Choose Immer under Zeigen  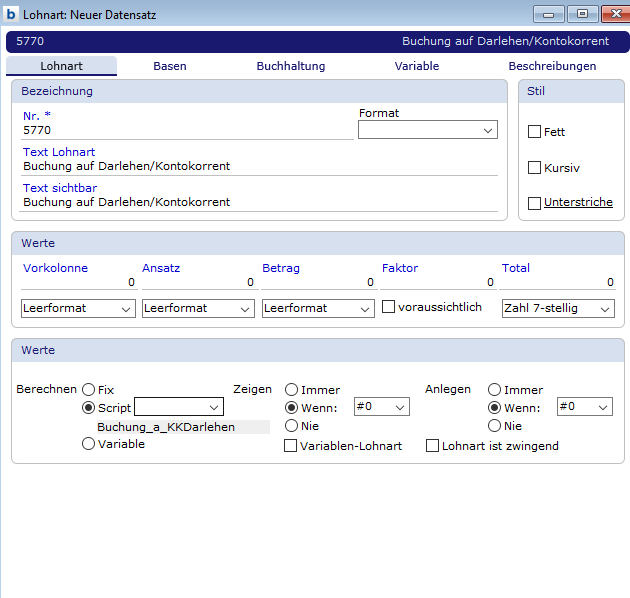[292, 390]
